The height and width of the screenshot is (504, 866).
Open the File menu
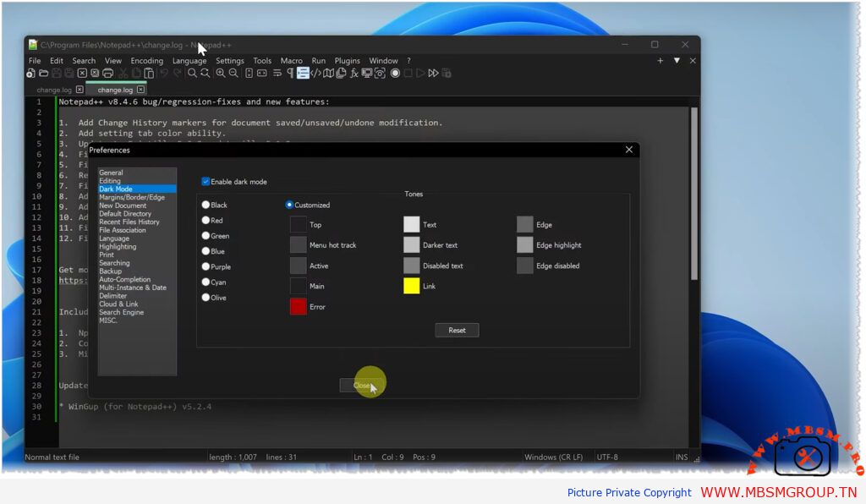tap(35, 61)
